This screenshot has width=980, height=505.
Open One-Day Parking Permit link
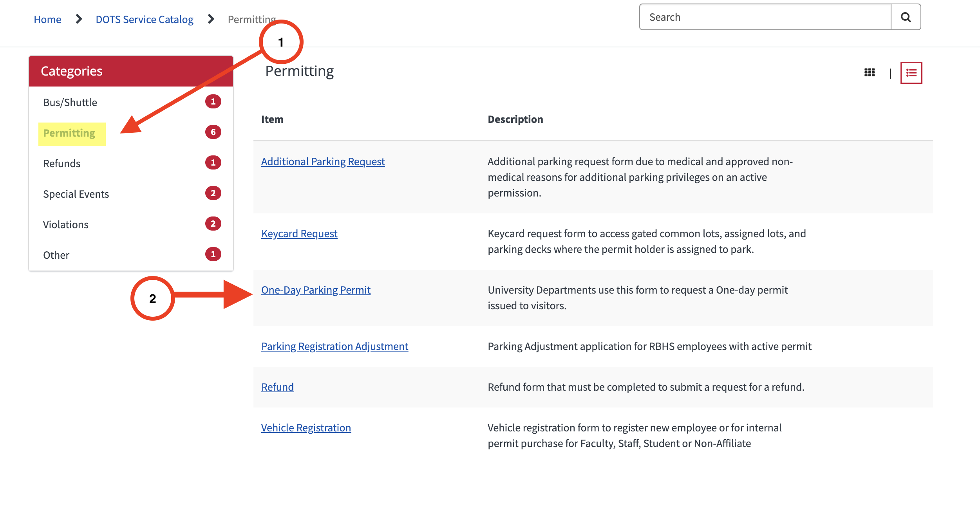[x=316, y=290]
